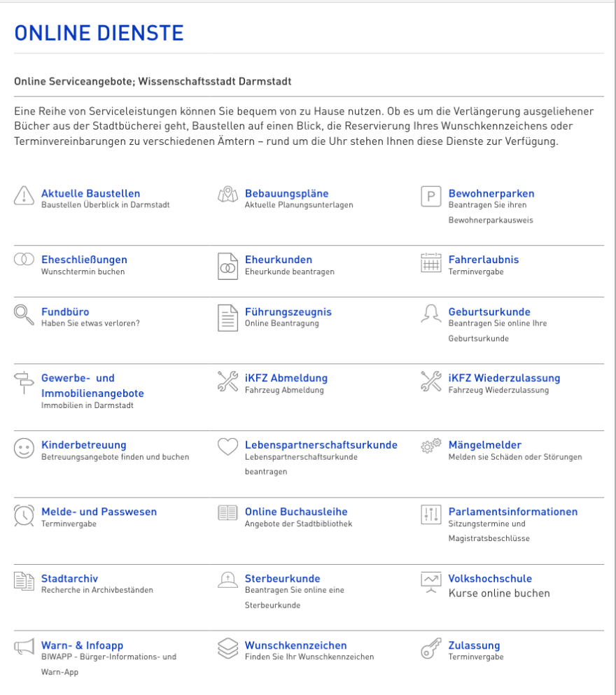This screenshot has height=695, width=616.
Task: Click the wedding rings icon for Eheschließungen
Action: [24, 260]
